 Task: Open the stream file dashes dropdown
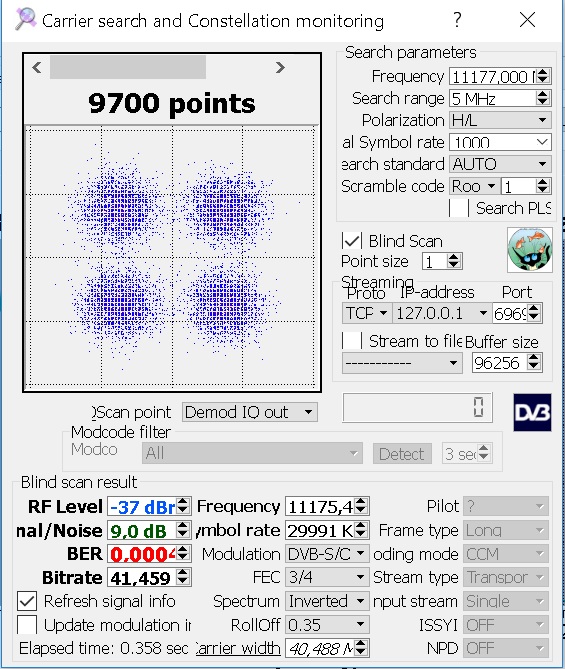(x=402, y=363)
